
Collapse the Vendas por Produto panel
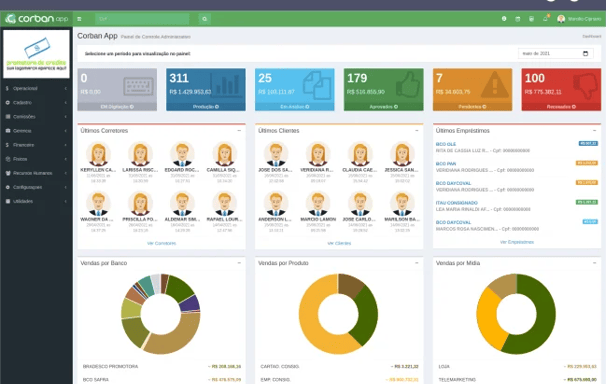pyautogui.click(x=417, y=263)
